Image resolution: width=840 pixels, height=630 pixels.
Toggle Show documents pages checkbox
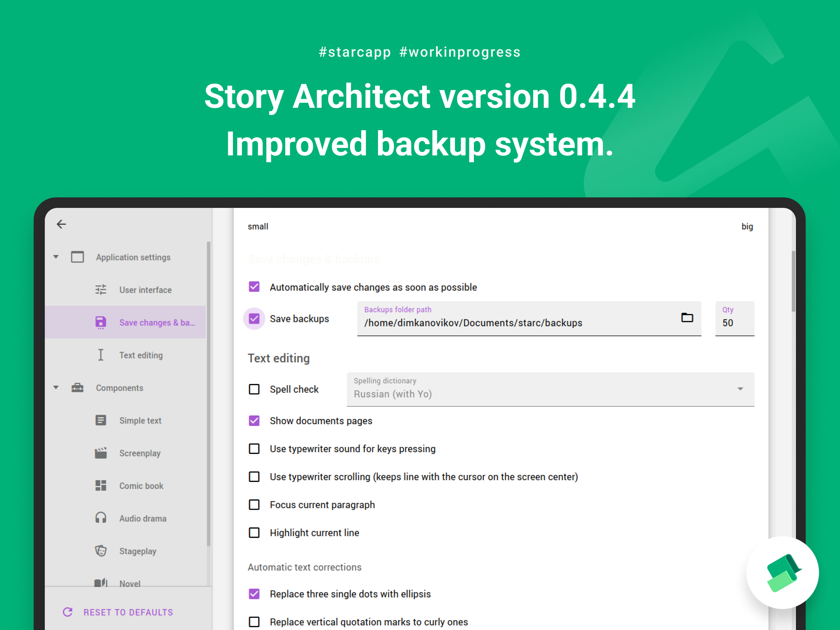point(254,421)
